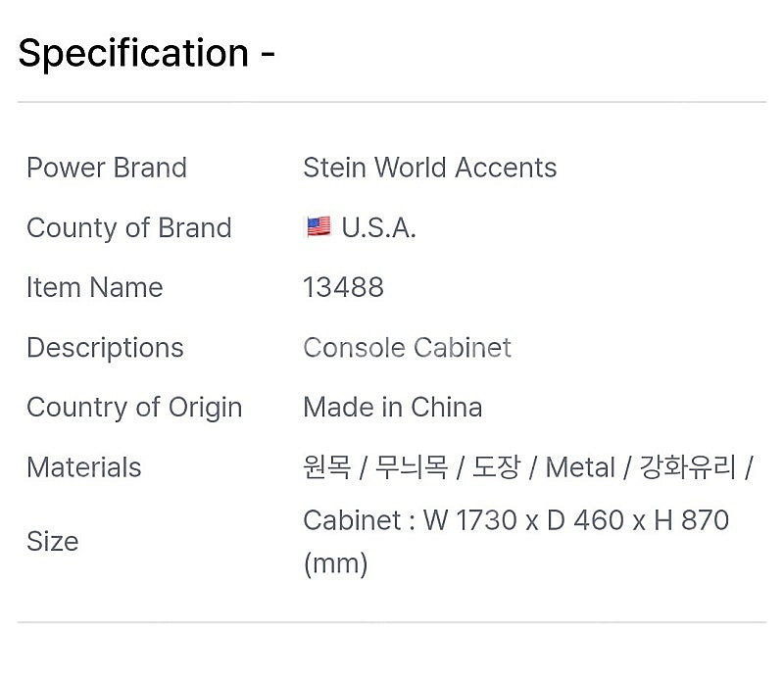
Task: Click the Country of Origin label
Action: click(x=134, y=408)
